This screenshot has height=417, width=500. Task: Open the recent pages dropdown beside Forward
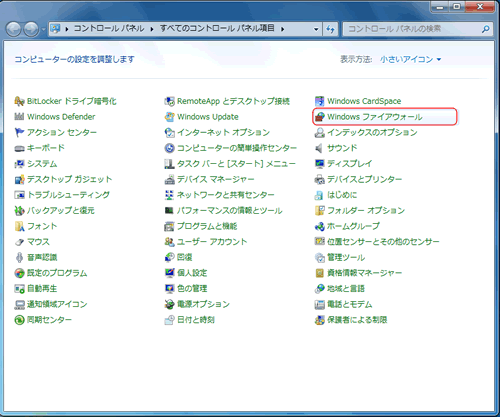pos(43,29)
